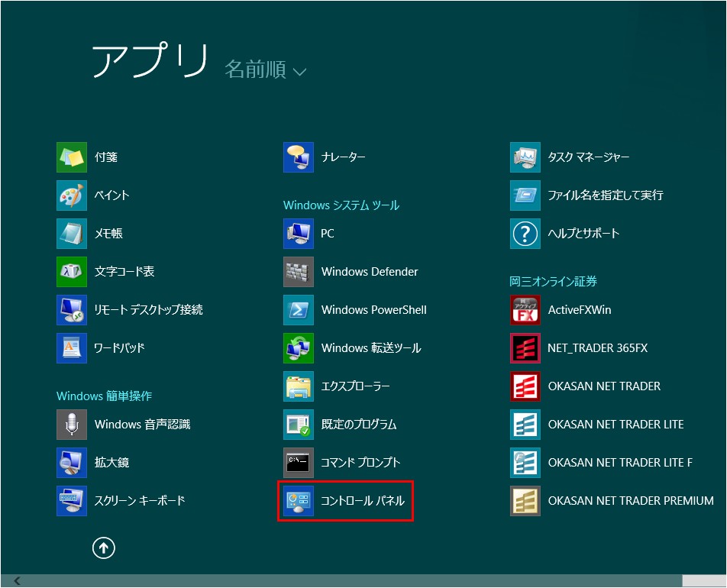Viewport: 727px width, 588px height.
Task: Open the ヘルプとサポート question mark icon
Action: [525, 233]
